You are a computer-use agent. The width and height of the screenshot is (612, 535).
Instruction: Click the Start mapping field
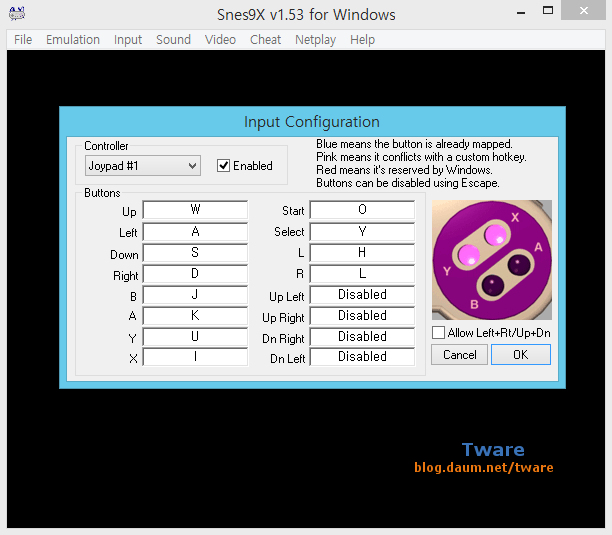coord(362,210)
